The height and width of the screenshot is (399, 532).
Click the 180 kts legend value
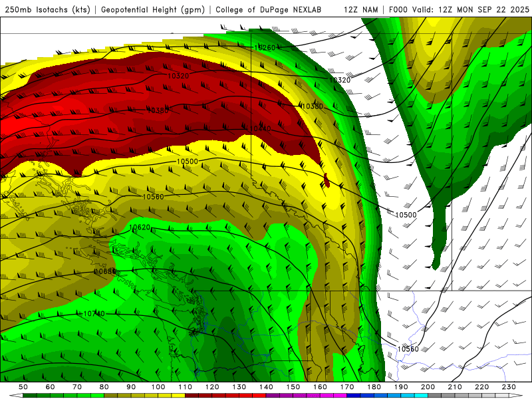click(x=374, y=387)
